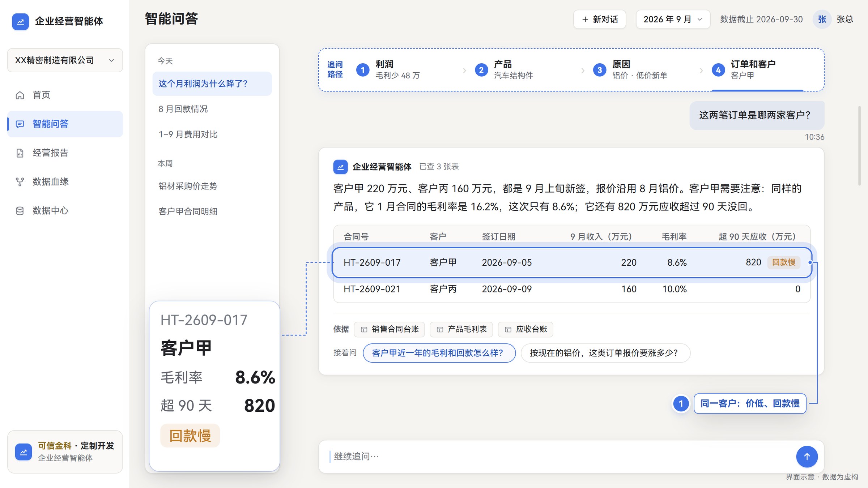The width and height of the screenshot is (868, 488).
Task: Click user message 这两笔订单是哪两家客户？
Action: (757, 115)
